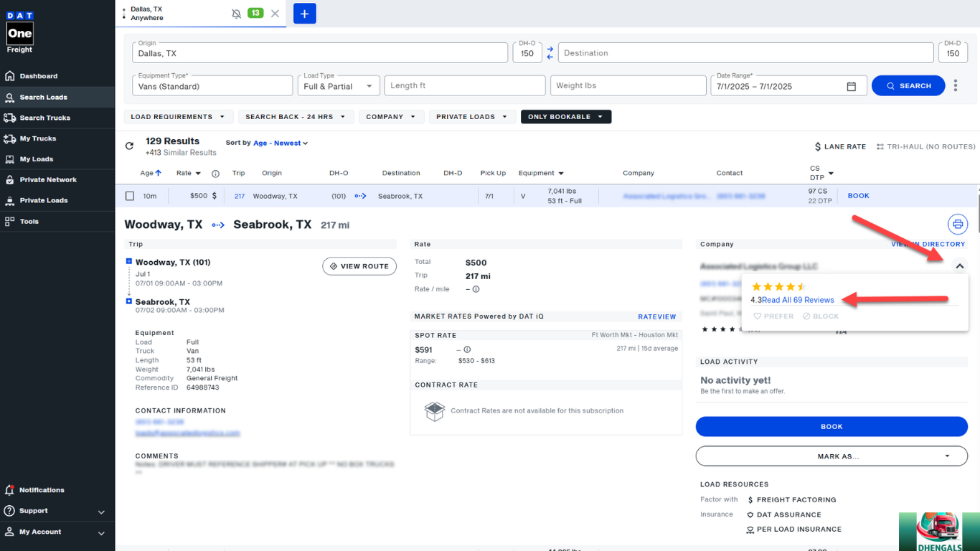The height and width of the screenshot is (551, 980).
Task: Open Search Trucks in the sidebar
Action: (44, 118)
